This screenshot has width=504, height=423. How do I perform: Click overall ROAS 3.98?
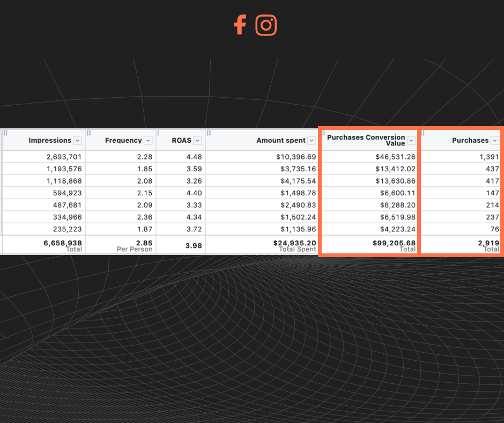point(194,246)
